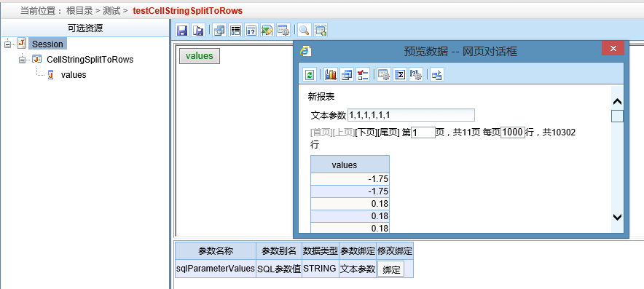
Task: Click the sigma summary icon in dialog
Action: pyautogui.click(x=400, y=75)
